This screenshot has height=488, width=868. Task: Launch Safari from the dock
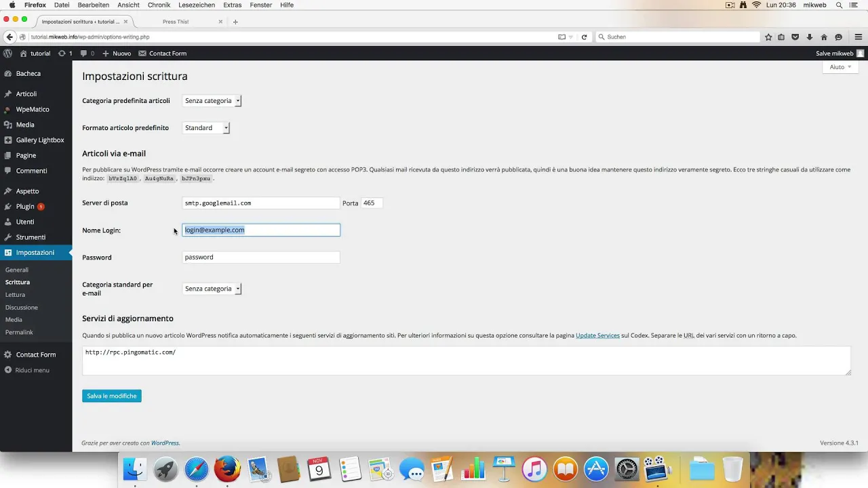click(197, 469)
